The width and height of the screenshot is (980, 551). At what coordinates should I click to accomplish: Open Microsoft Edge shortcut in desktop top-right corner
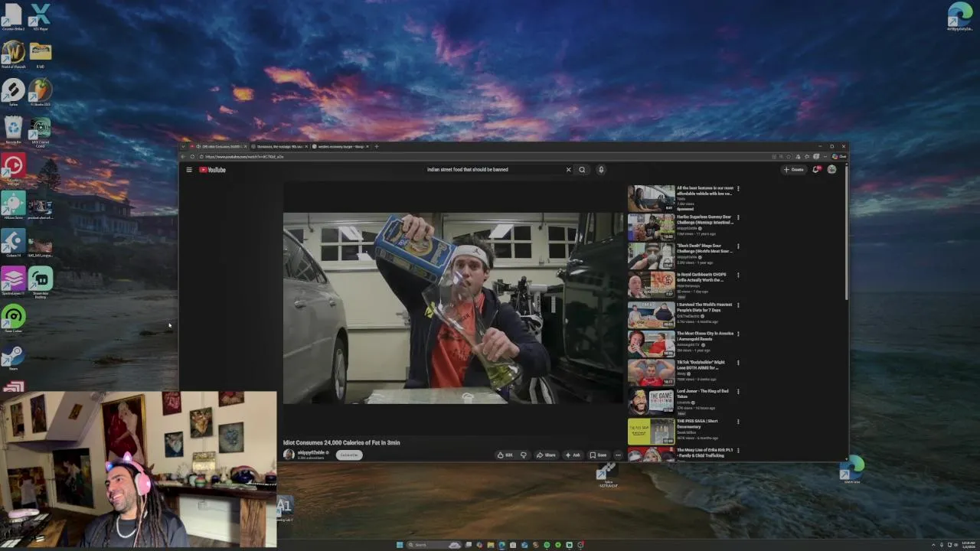point(959,17)
